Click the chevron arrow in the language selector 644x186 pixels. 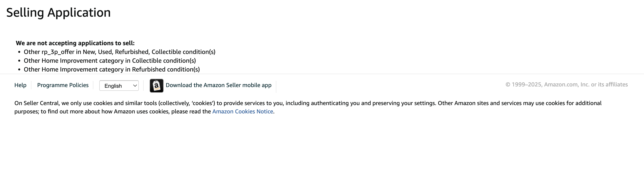[135, 86]
